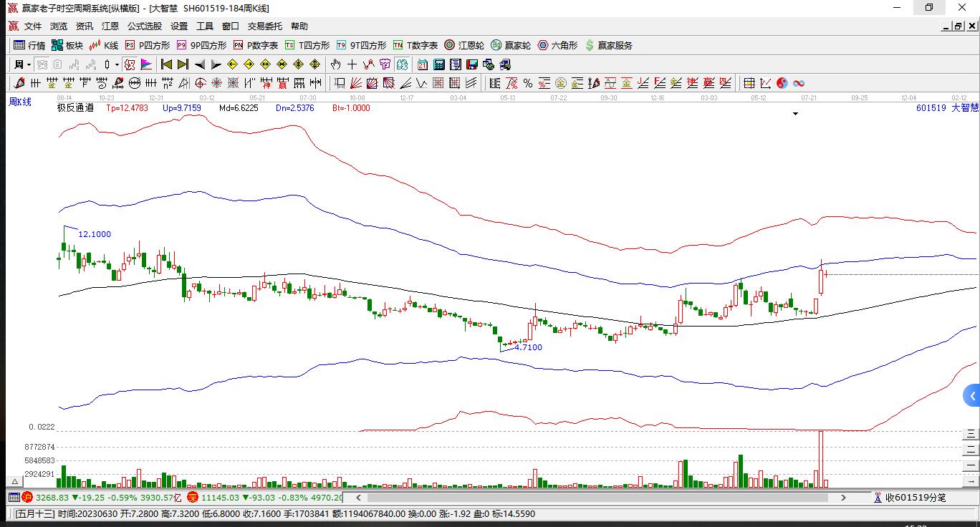Viewport: 980px width, 527px height.
Task: Open the 浏览 menu
Action: (59, 26)
